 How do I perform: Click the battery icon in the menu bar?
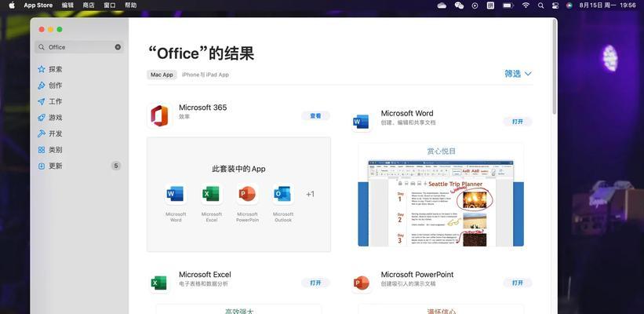tap(508, 5)
